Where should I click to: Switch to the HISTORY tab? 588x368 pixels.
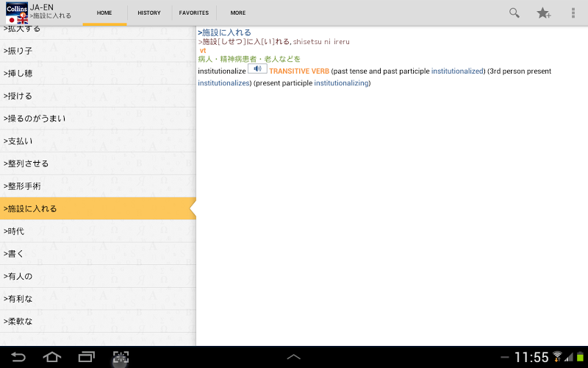(x=149, y=13)
